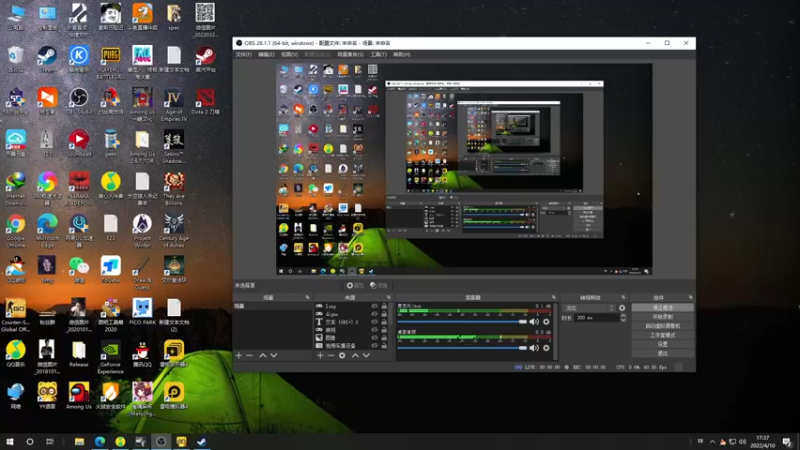Image resolution: width=800 pixels, height=450 pixels.
Task: Open the PUBG Battlegrounds desktop icon
Action: 111,62
